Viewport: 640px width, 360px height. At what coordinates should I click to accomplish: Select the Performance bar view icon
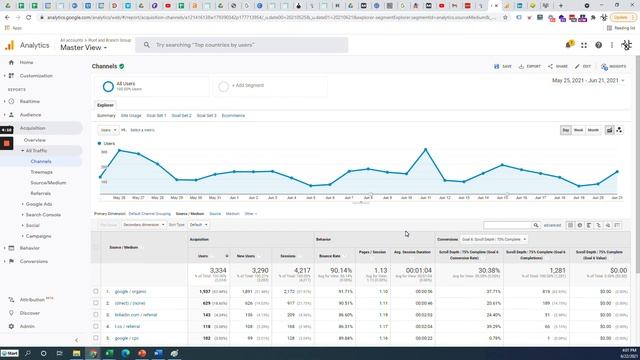(589, 225)
